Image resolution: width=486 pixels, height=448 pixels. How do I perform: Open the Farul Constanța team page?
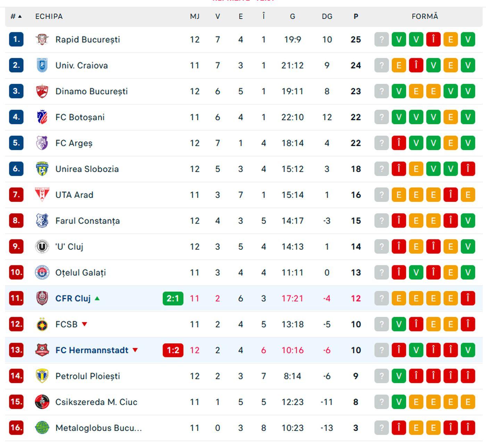coord(87,221)
